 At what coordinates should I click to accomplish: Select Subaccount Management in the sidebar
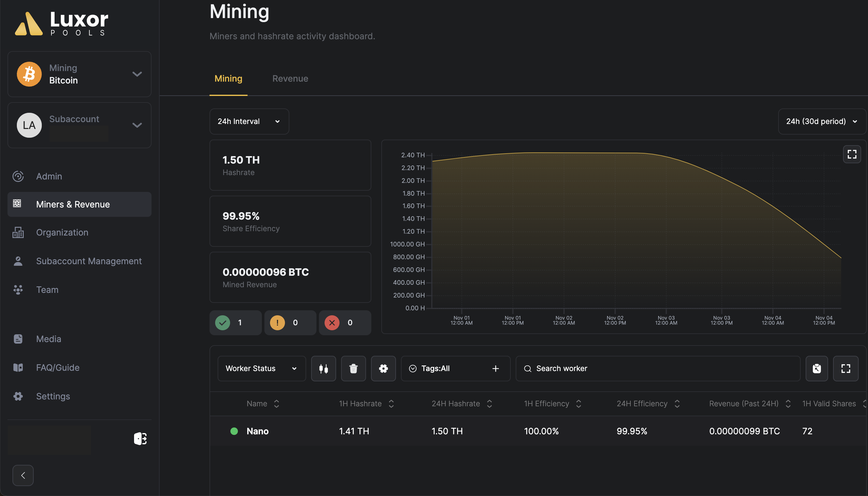click(89, 261)
